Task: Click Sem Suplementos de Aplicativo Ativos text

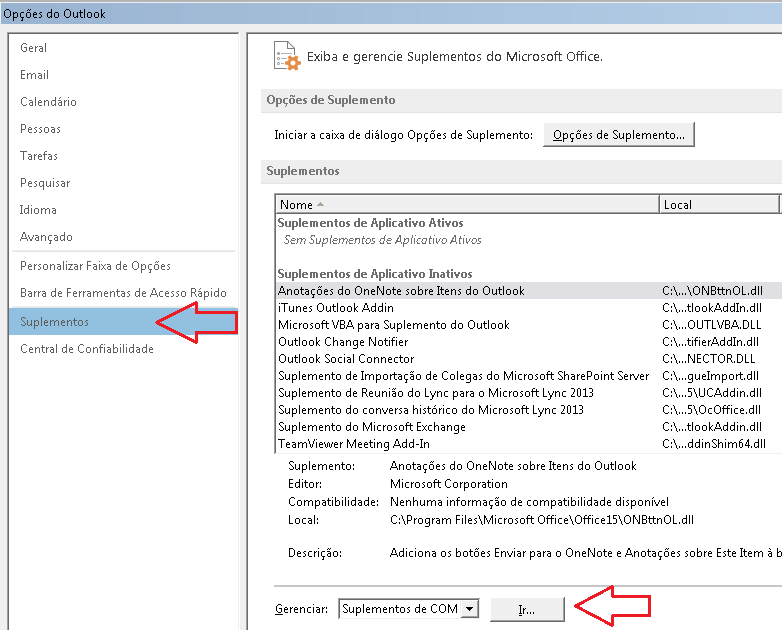Action: 383,240
